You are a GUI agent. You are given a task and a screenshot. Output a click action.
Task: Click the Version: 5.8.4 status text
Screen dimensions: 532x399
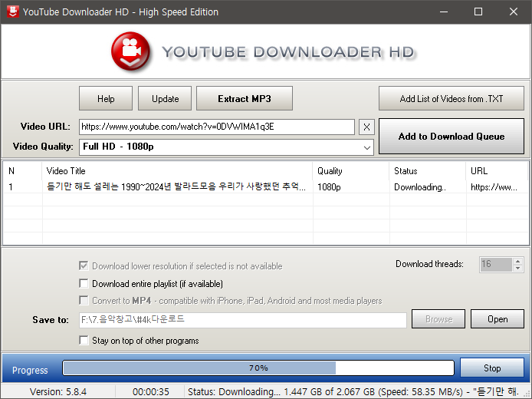point(58,392)
